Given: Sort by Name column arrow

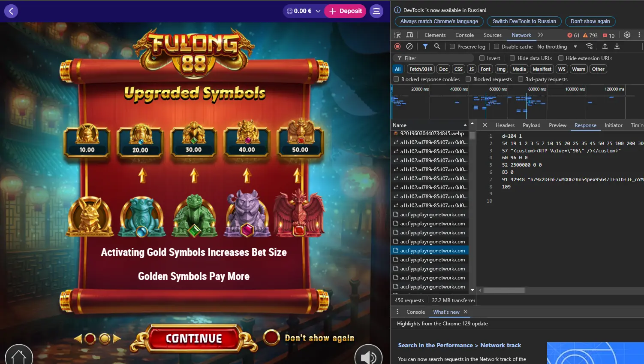Looking at the screenshot, I should (x=465, y=125).
